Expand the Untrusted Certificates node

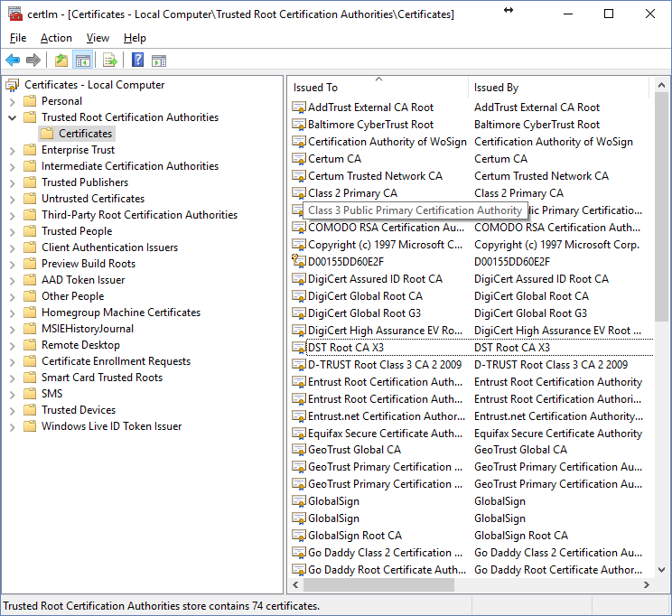(13, 199)
